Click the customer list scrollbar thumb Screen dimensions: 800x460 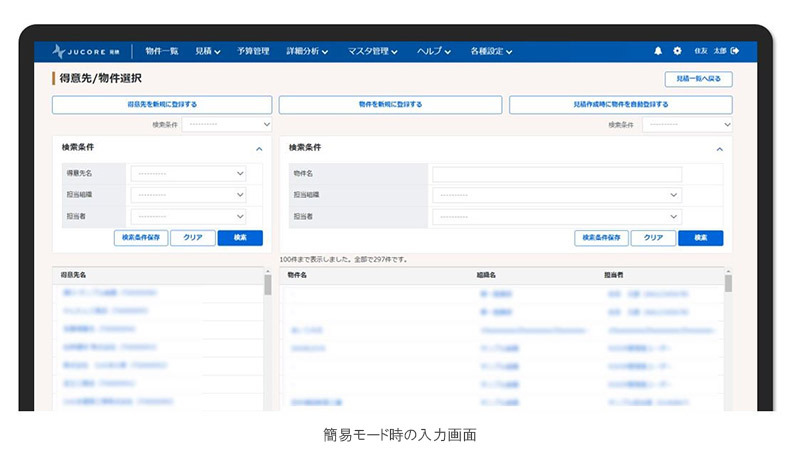point(268,285)
